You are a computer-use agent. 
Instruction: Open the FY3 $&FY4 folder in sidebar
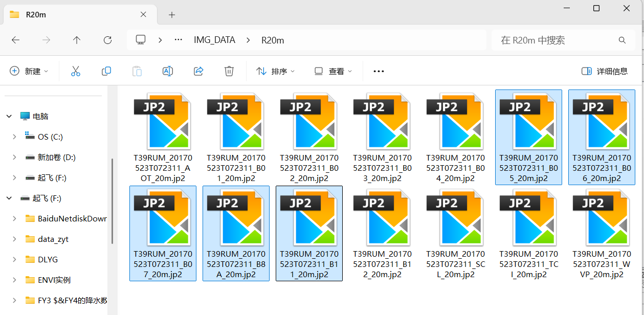[73, 300]
